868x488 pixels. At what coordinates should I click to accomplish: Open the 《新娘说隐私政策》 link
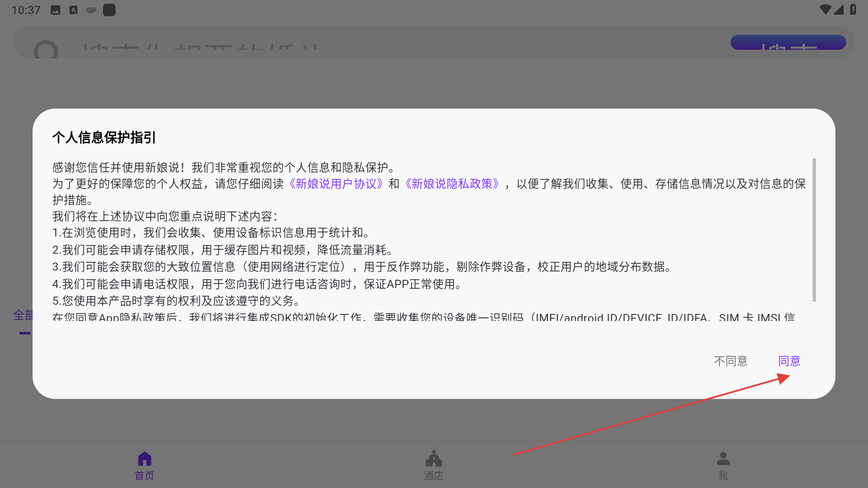coord(452,184)
